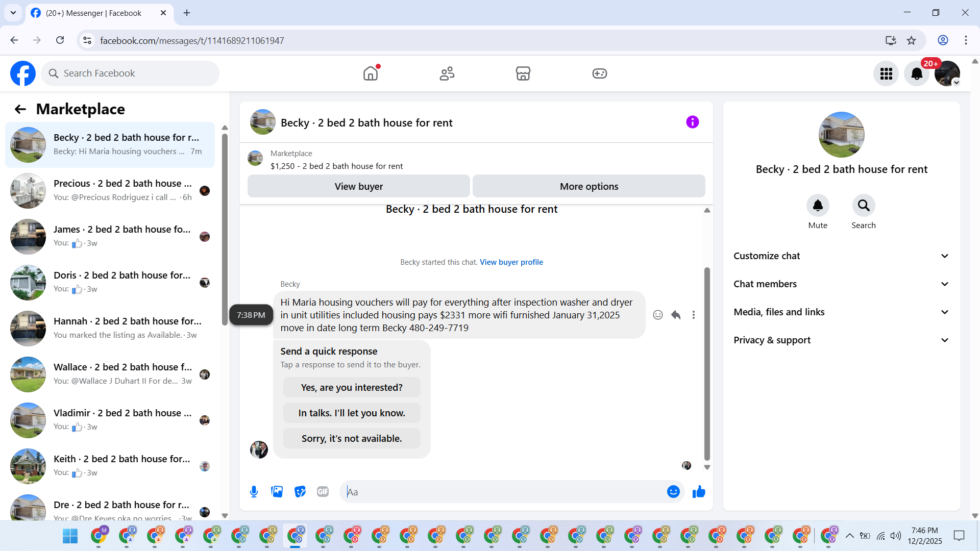Open the View buyer profile link
This screenshot has width=980, height=551.
pyautogui.click(x=511, y=262)
